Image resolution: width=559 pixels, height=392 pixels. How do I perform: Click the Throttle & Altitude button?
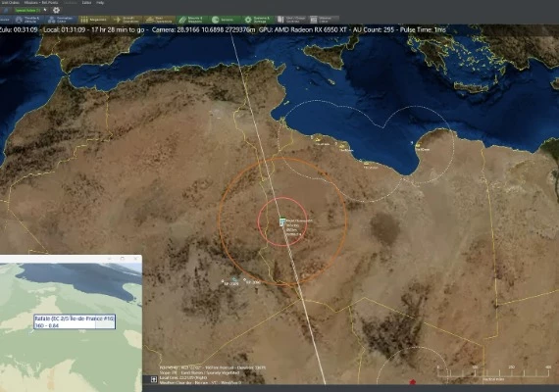pos(27,20)
